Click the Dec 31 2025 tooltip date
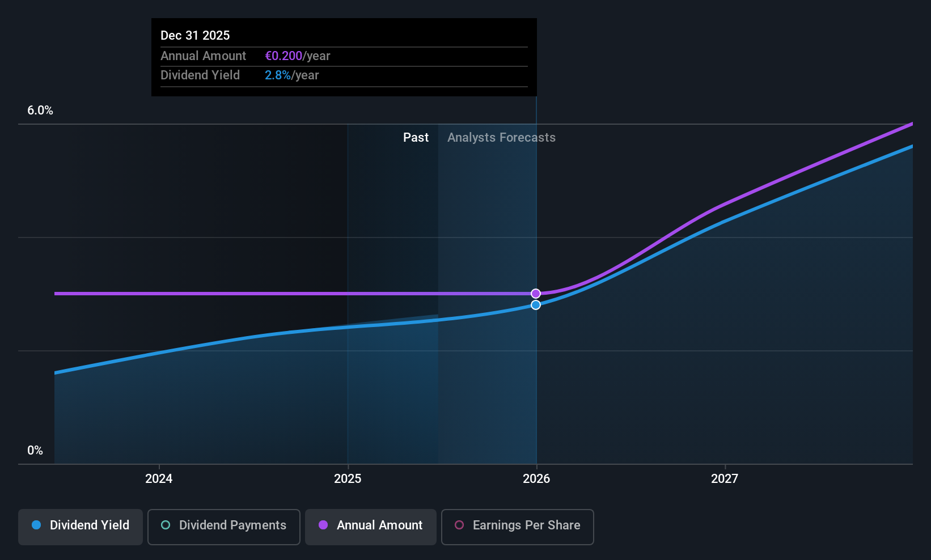The width and height of the screenshot is (931, 560). point(195,35)
